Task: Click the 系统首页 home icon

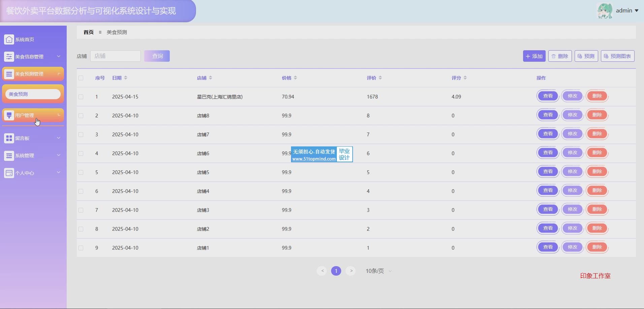Action: coord(9,39)
